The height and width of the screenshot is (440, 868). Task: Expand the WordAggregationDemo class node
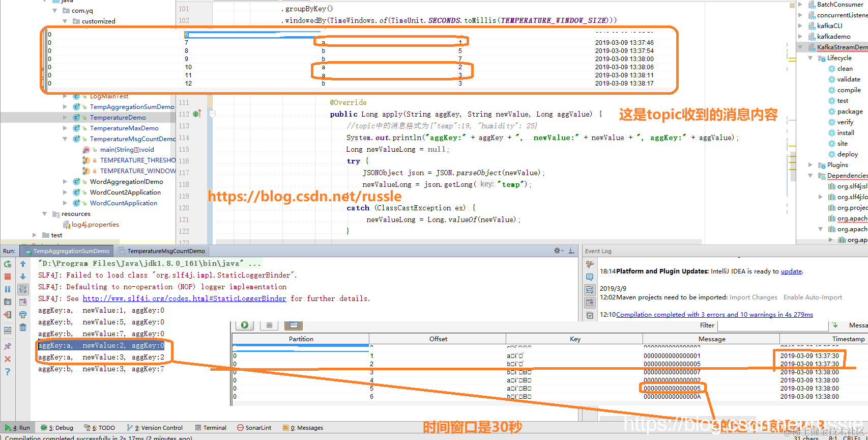click(x=65, y=181)
